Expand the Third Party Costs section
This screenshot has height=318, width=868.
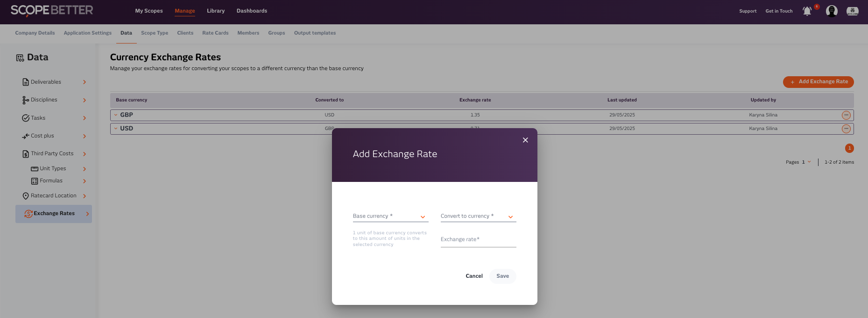tap(85, 154)
